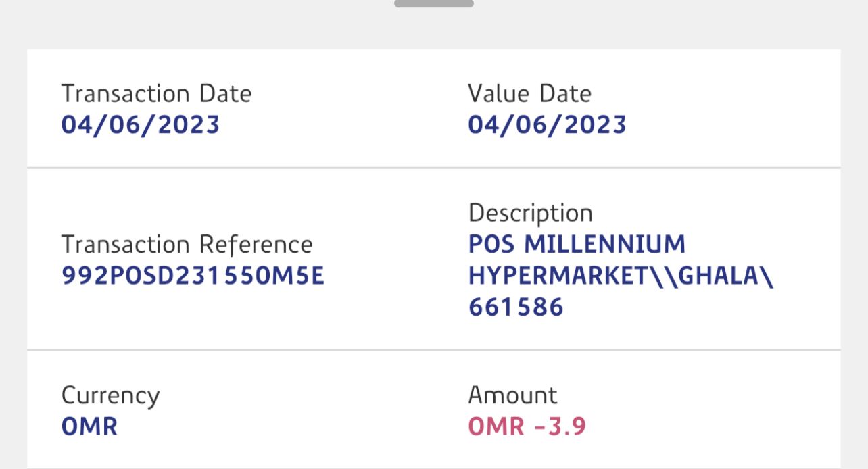The height and width of the screenshot is (469, 868).
Task: Click the Transaction Date label
Action: pyautogui.click(x=156, y=94)
